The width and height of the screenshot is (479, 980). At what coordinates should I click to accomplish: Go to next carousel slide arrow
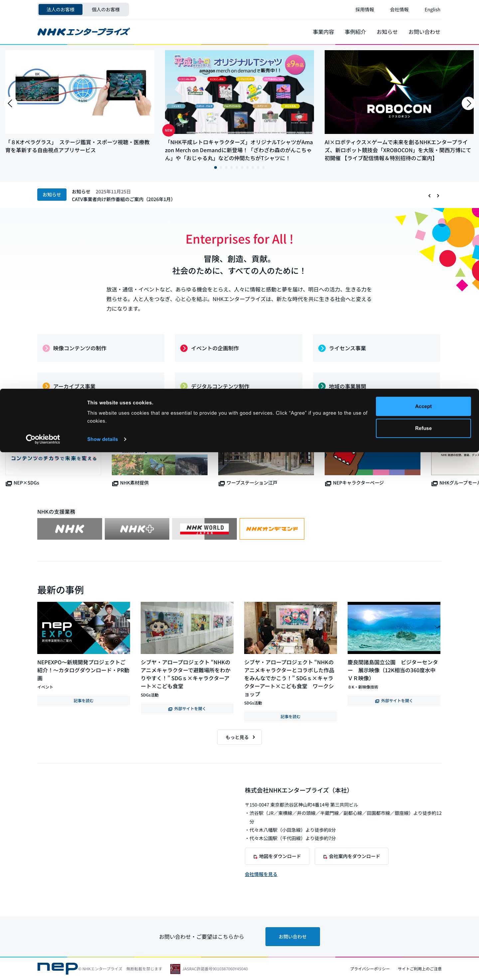(x=468, y=103)
